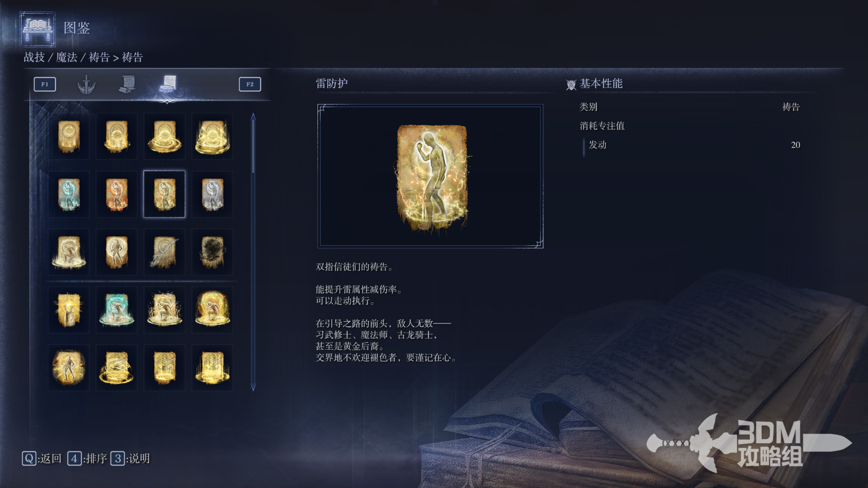Select the orange flame fortification incantation icon

tap(117, 194)
